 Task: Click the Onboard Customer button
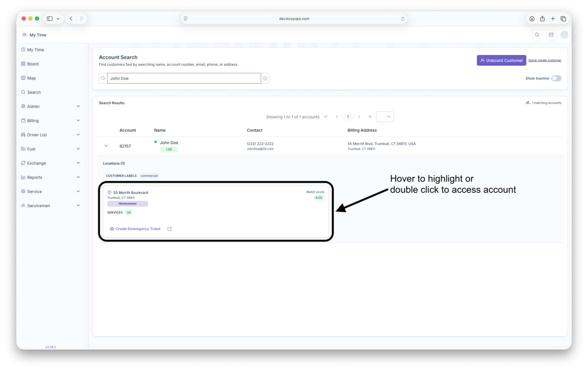pyautogui.click(x=501, y=61)
